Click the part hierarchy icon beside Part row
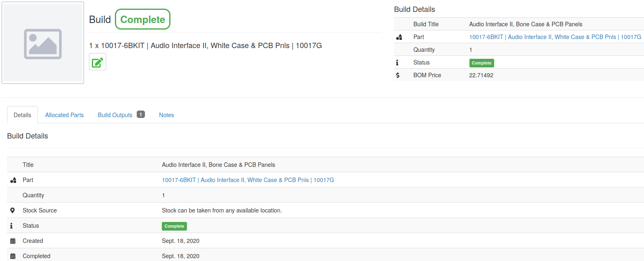Image resolution: width=644 pixels, height=261 pixels. (x=399, y=37)
